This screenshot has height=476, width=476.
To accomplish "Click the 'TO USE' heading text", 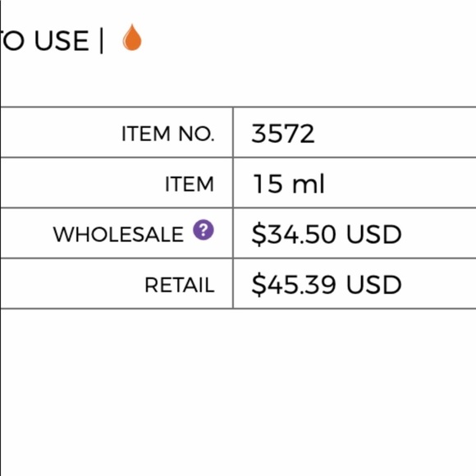I will point(44,40).
